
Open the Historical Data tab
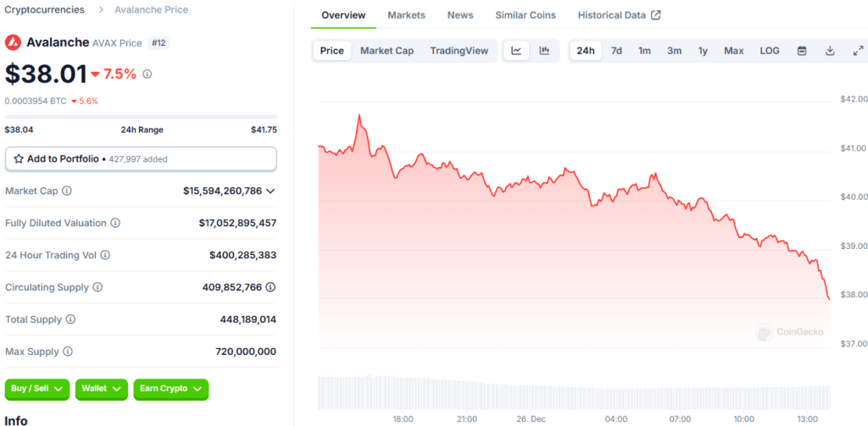coord(619,15)
